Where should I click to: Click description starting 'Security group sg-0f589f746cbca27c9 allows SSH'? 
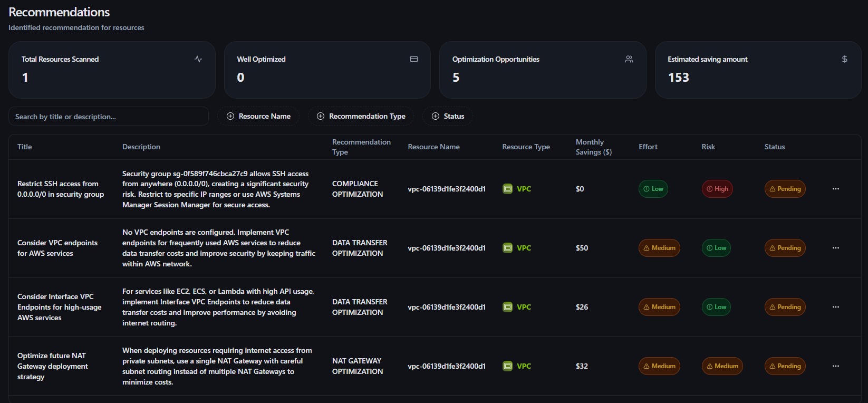click(x=216, y=189)
